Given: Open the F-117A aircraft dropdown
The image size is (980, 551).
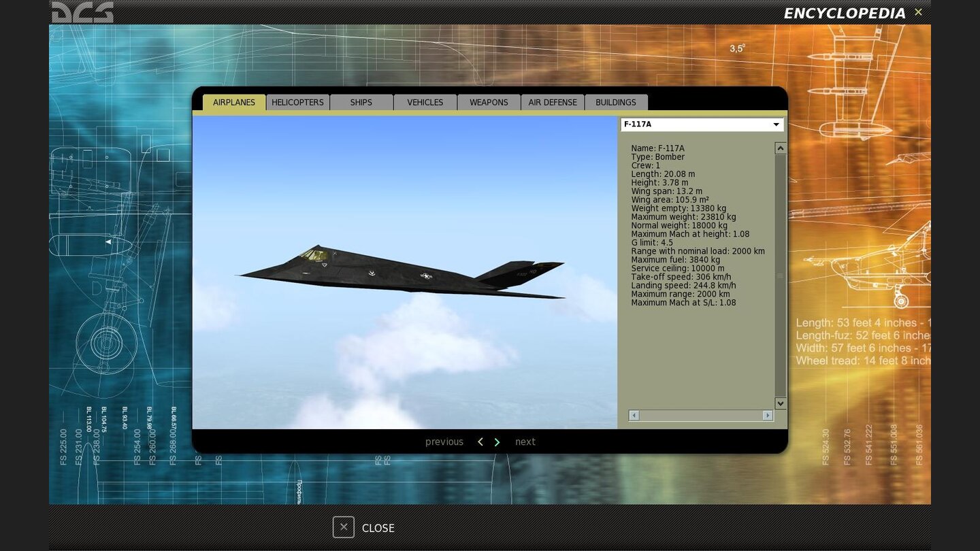Looking at the screenshot, I should coord(702,124).
